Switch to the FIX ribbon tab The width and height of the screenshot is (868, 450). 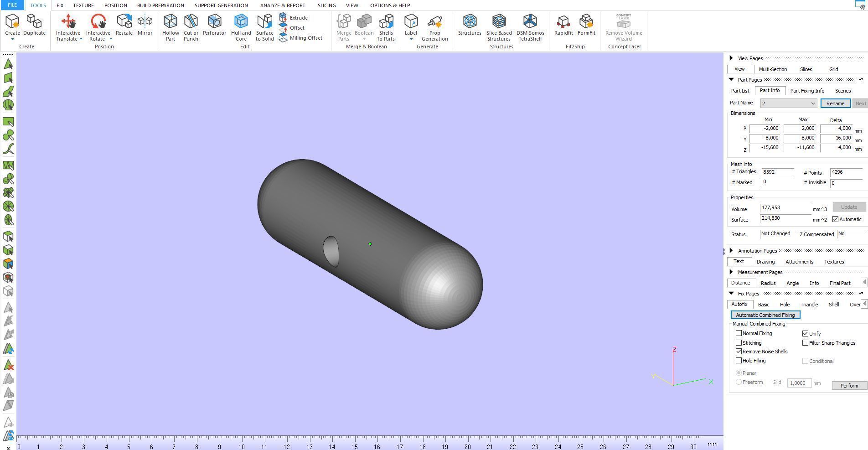coord(60,5)
